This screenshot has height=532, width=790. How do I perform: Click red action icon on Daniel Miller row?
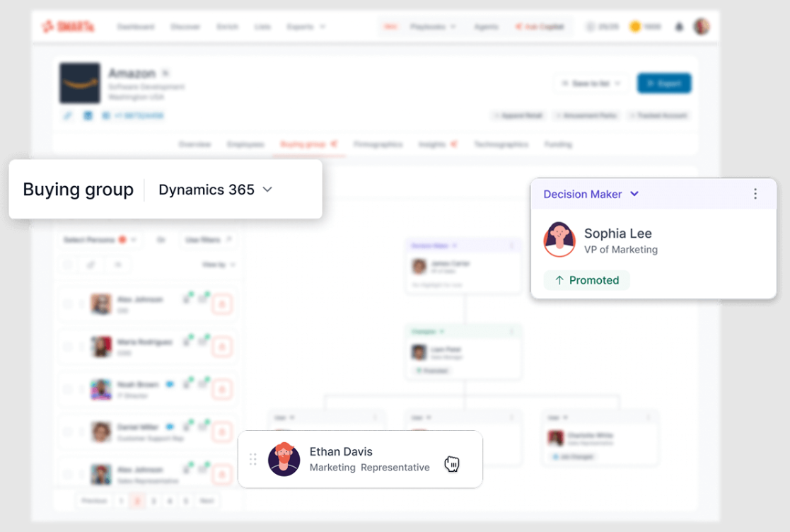tap(222, 432)
